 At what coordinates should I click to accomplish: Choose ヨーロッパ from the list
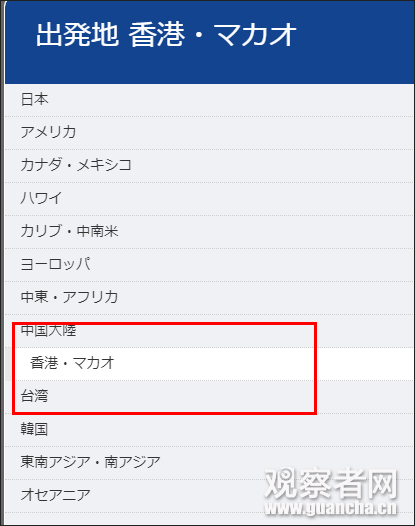point(209,265)
